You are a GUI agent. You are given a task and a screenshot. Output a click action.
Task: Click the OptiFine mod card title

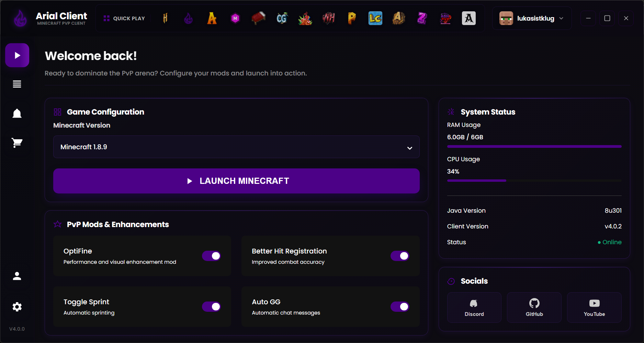tap(78, 251)
